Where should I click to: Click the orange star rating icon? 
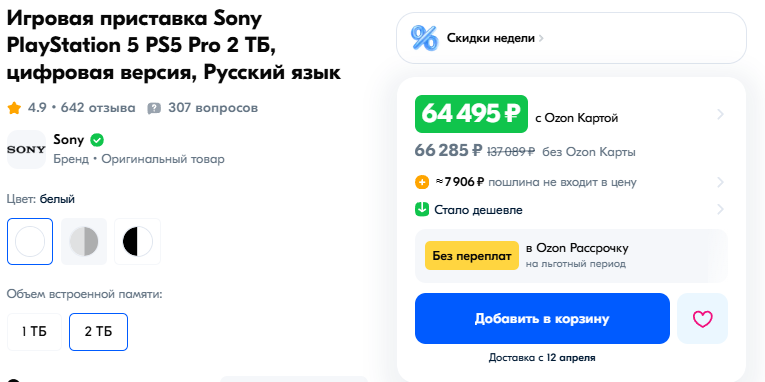[x=14, y=108]
